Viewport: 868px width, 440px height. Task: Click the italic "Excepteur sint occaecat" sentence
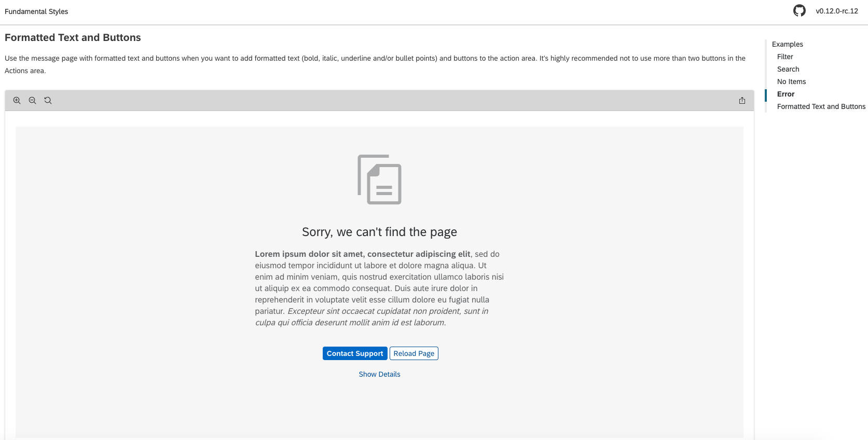(x=371, y=317)
